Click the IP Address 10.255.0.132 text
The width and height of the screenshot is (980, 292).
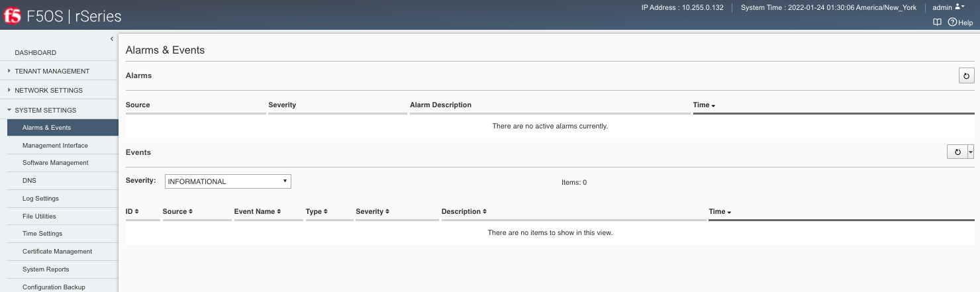(x=682, y=8)
